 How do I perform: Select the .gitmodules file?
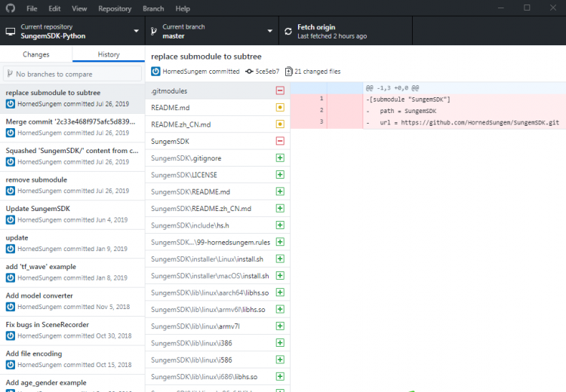click(217, 90)
